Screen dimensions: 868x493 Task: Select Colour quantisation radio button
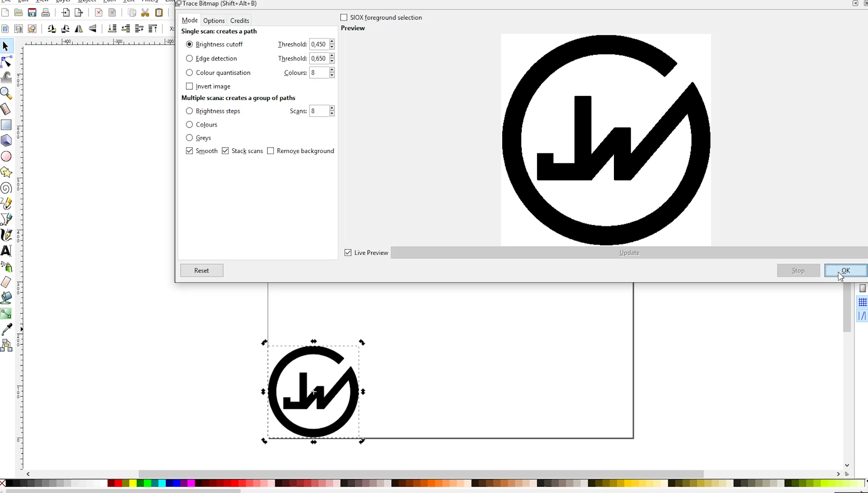(189, 72)
